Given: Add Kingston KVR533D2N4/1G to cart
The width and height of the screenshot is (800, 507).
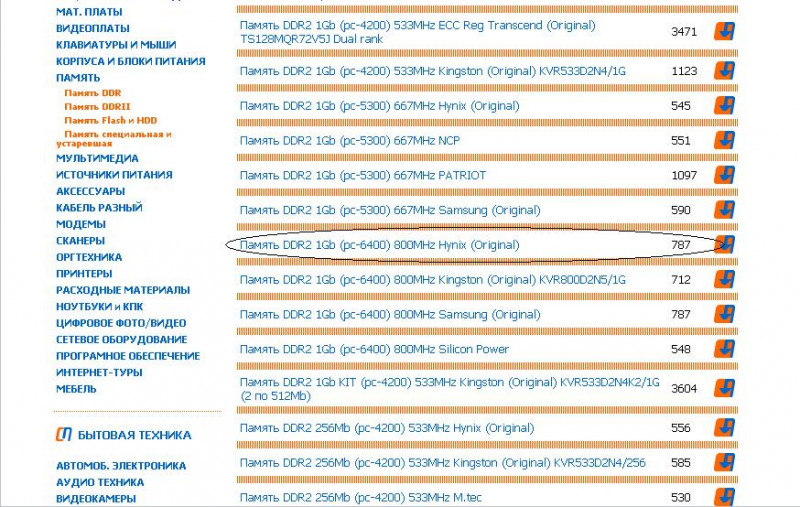Looking at the screenshot, I should (724, 71).
